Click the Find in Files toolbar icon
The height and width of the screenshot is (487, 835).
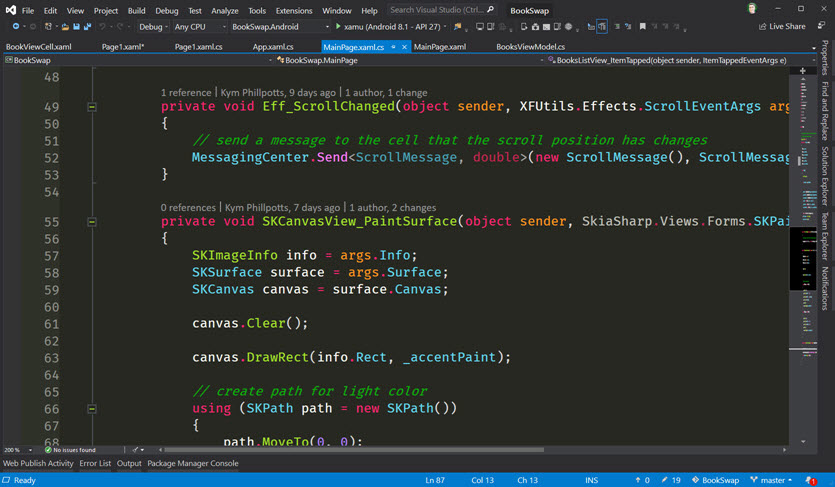(457, 27)
